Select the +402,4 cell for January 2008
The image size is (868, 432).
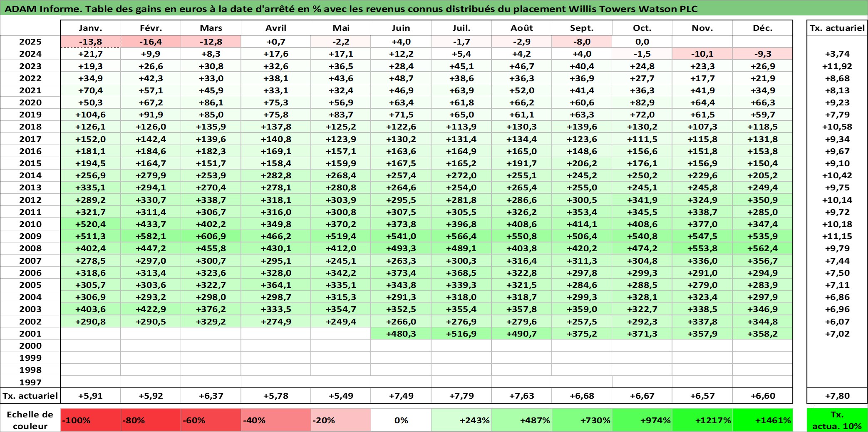[x=91, y=248]
